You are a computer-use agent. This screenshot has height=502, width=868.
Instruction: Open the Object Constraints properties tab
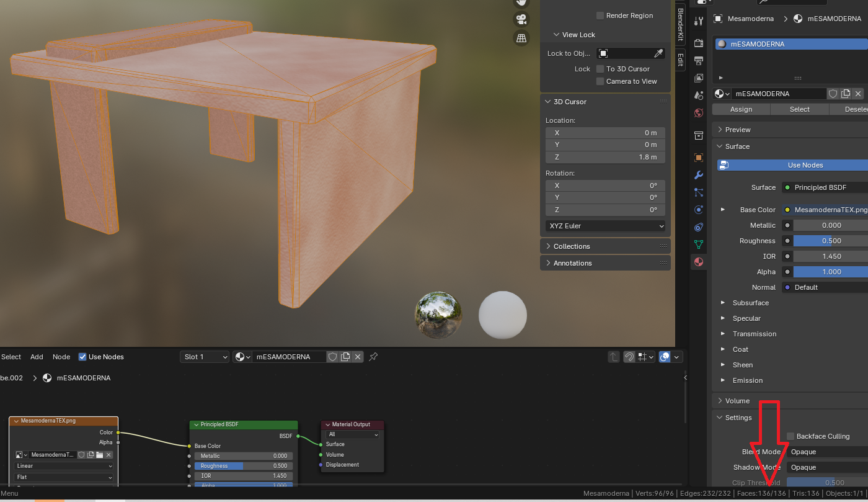click(699, 227)
